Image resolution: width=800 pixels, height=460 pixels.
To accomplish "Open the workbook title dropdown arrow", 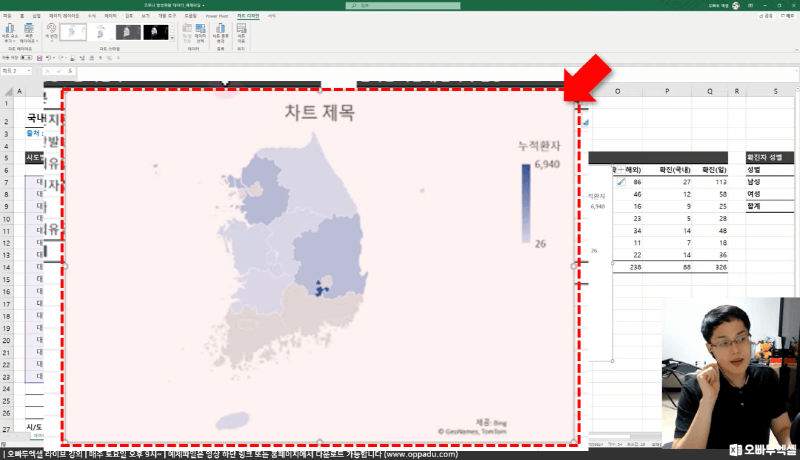I will (204, 6).
